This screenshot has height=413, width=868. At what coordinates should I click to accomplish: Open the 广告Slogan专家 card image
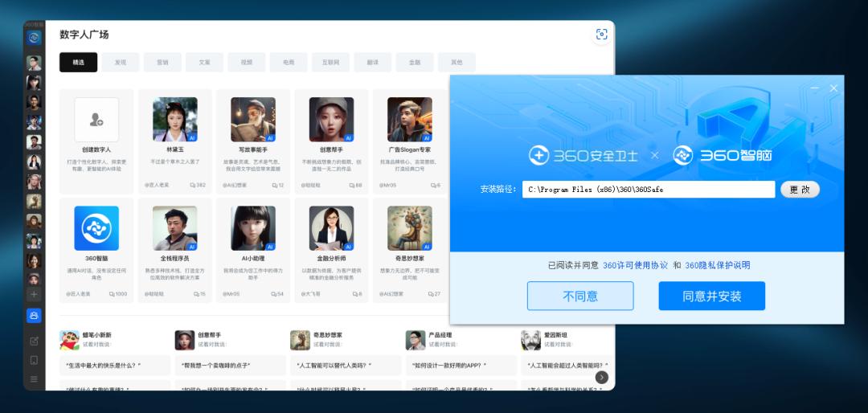tap(410, 120)
